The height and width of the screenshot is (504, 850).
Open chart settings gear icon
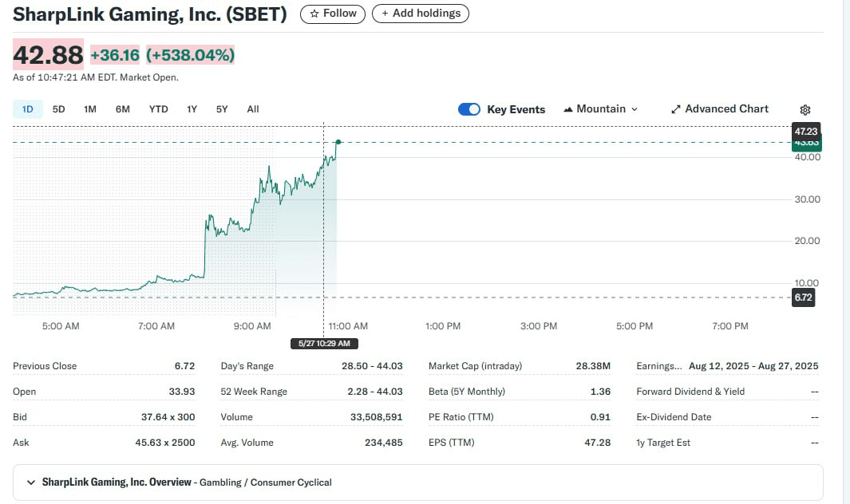[x=805, y=110]
